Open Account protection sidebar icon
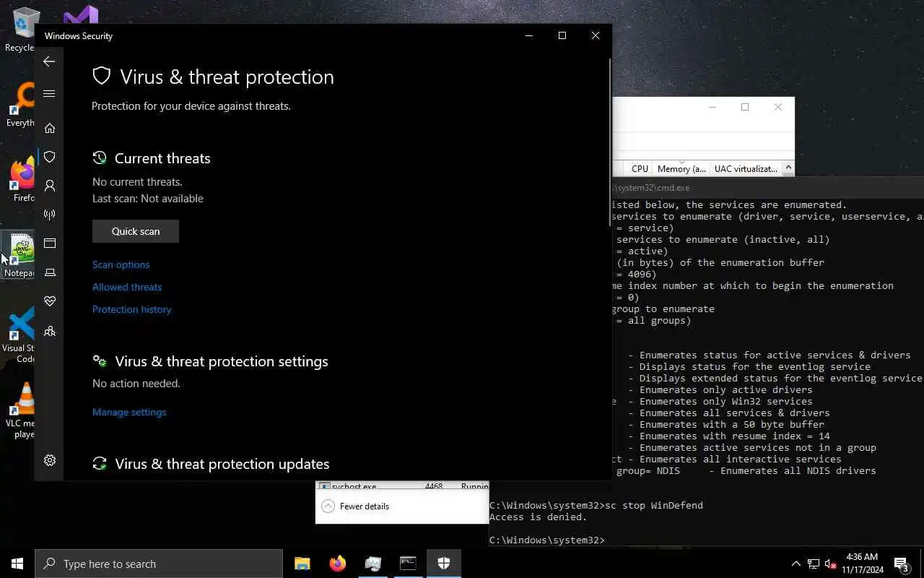Image resolution: width=924 pixels, height=578 pixels. (50, 186)
